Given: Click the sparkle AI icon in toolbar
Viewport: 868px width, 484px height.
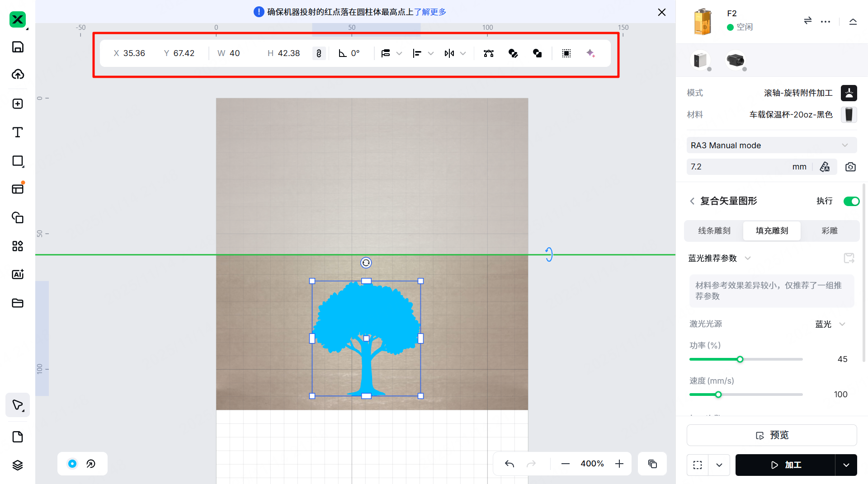Looking at the screenshot, I should pyautogui.click(x=590, y=53).
